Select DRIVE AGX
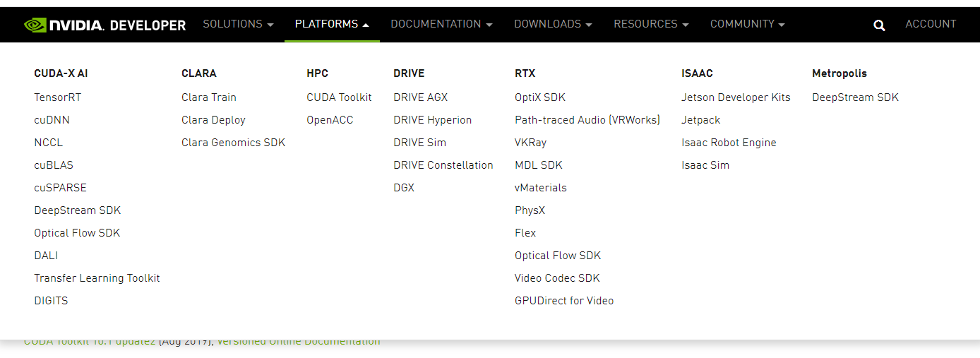 pyautogui.click(x=421, y=97)
